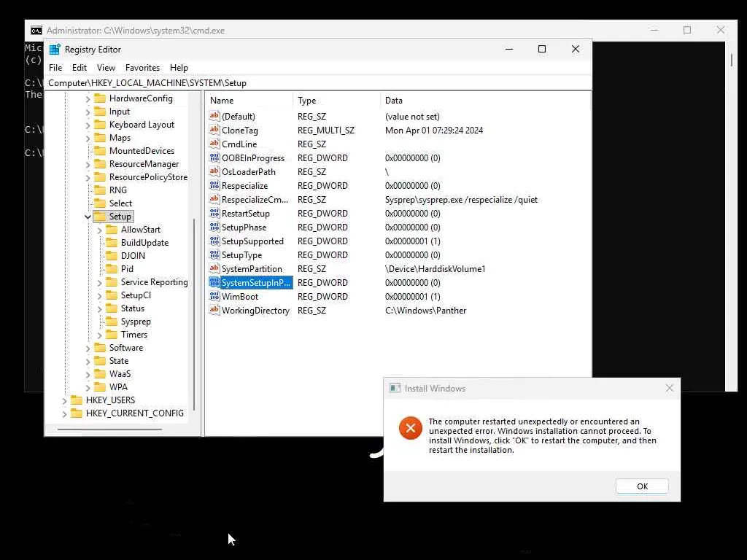The height and width of the screenshot is (560, 747).
Task: Click the SystemPartition string icon
Action: pyautogui.click(x=214, y=268)
